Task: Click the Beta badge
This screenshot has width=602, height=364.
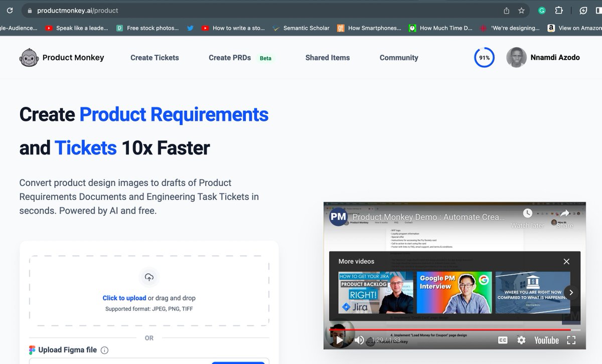Action: click(265, 58)
